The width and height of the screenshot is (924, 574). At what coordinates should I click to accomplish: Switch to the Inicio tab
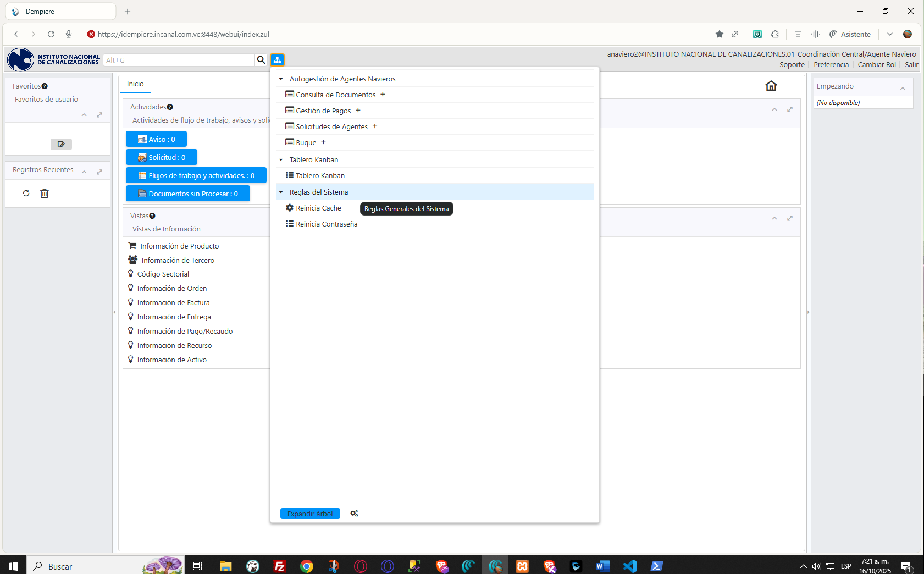[135, 84]
